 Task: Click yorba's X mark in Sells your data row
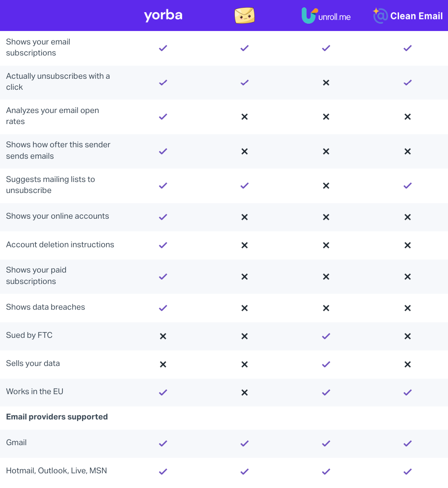click(x=163, y=364)
